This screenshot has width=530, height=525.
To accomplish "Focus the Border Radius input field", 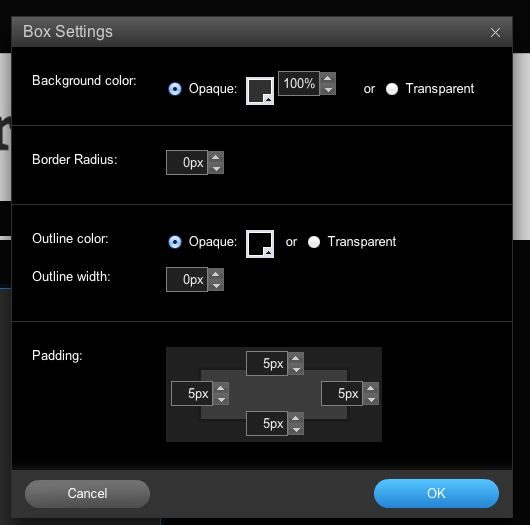I will 187,163.
